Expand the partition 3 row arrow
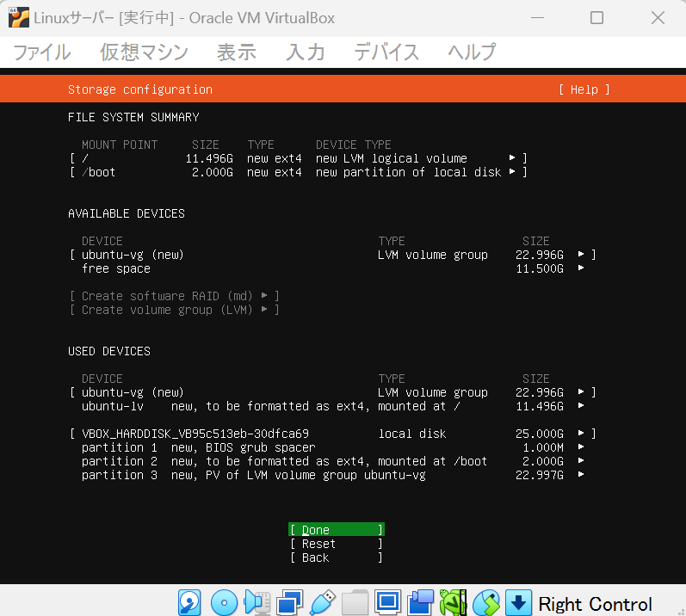Viewport: 686px width, 616px height. tap(581, 474)
